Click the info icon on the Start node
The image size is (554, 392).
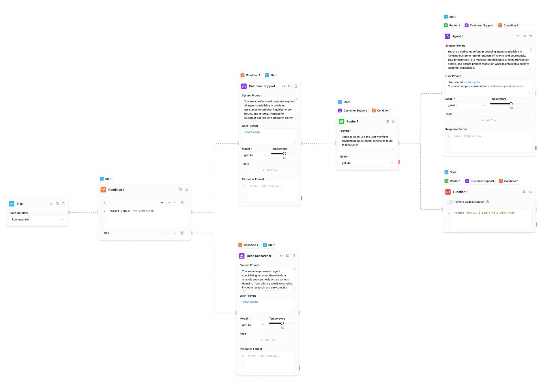point(57,203)
